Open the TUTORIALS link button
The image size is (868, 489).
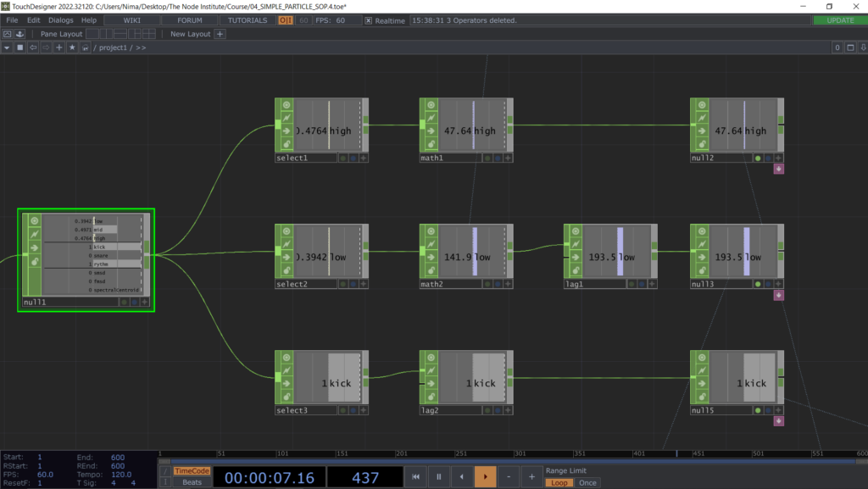click(x=248, y=20)
